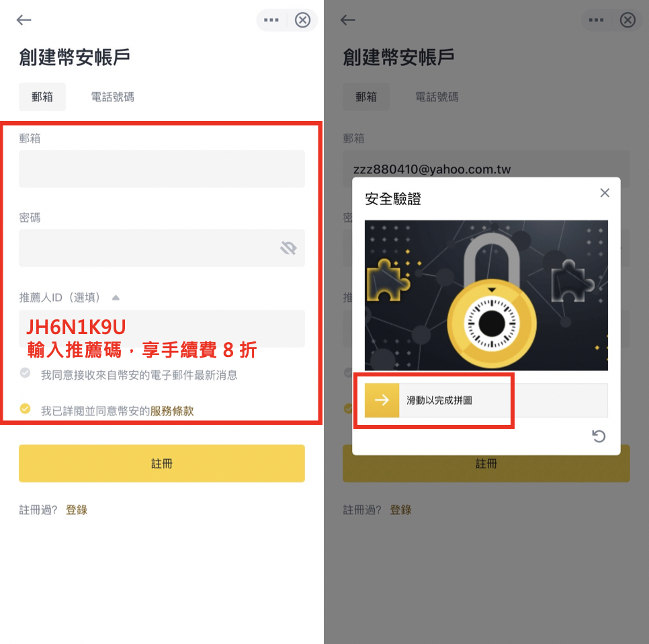The image size is (649, 644).
Task: Toggle the 服務條款 agreement checkbox
Action: [26, 409]
